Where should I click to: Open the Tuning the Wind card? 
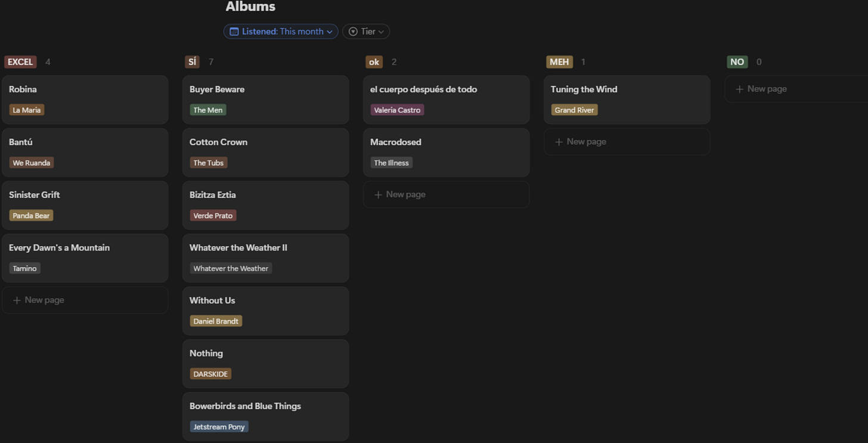627,100
